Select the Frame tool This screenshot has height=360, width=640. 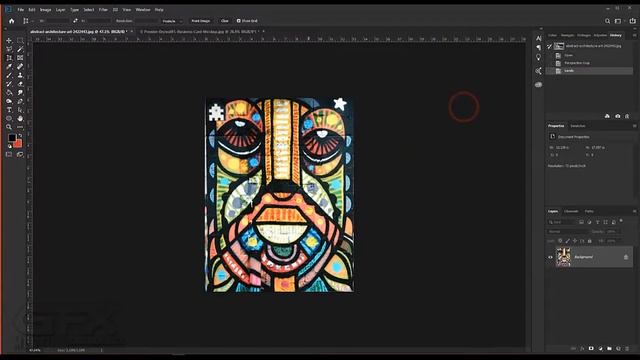(x=20, y=58)
